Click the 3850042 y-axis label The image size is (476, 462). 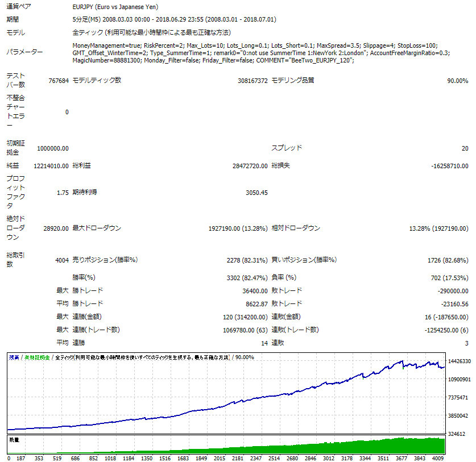pyautogui.click(x=458, y=416)
